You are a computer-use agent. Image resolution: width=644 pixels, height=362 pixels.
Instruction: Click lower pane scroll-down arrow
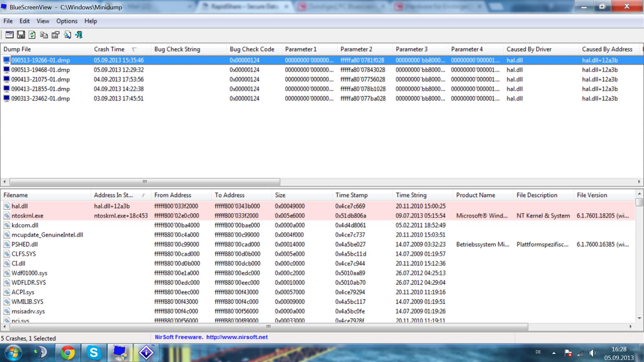(639, 318)
